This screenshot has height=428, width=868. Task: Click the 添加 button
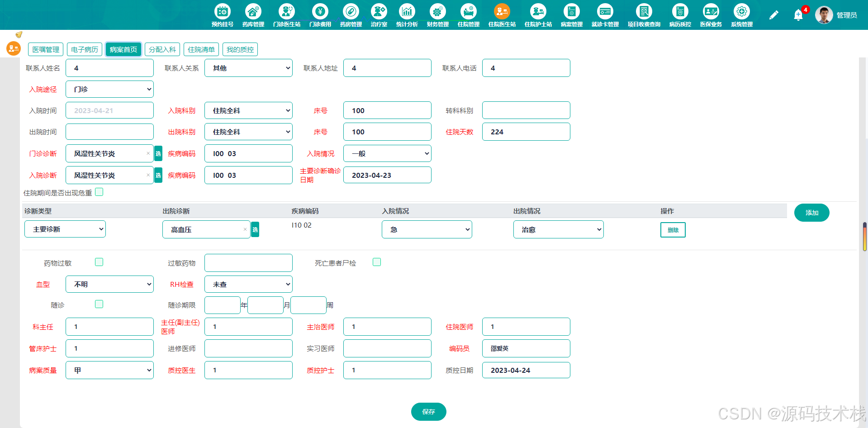coord(812,213)
